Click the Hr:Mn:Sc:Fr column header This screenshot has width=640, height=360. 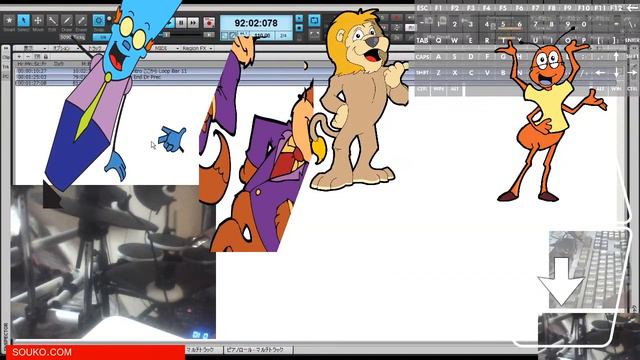pyautogui.click(x=32, y=64)
